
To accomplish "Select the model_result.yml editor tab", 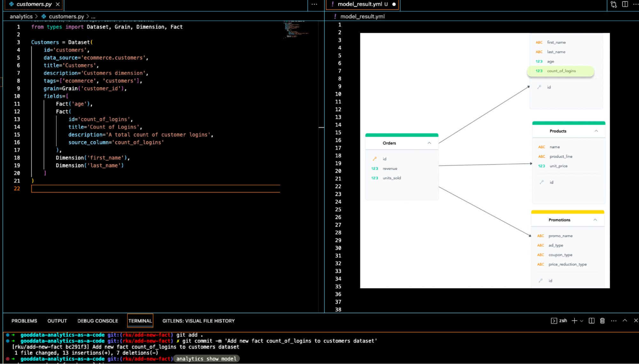I will click(x=360, y=4).
